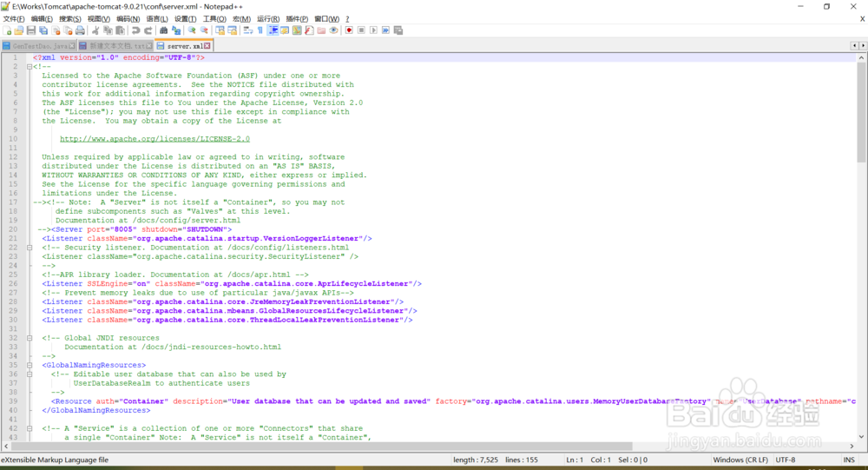868x470 pixels.
Task: Click the horizontal scrollbar thumb
Action: 322,447
